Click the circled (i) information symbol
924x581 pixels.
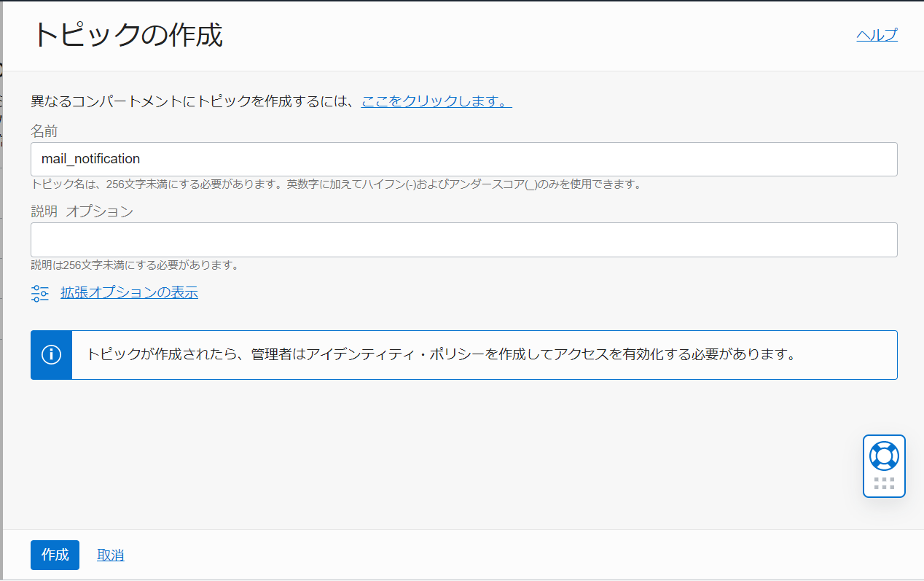tap(50, 354)
